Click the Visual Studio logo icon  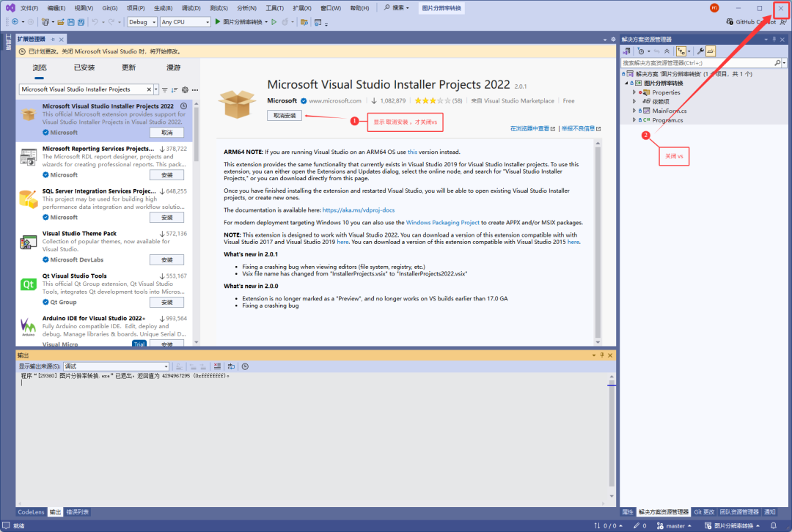click(x=10, y=7)
